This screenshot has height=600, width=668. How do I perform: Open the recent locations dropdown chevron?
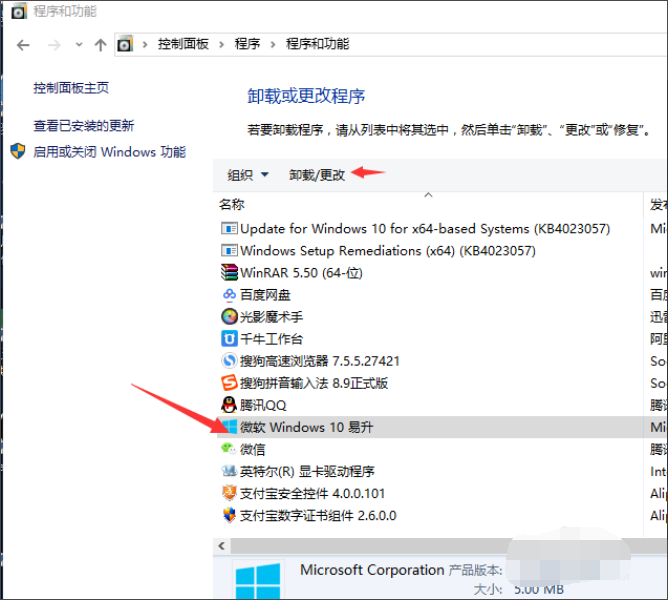79,44
